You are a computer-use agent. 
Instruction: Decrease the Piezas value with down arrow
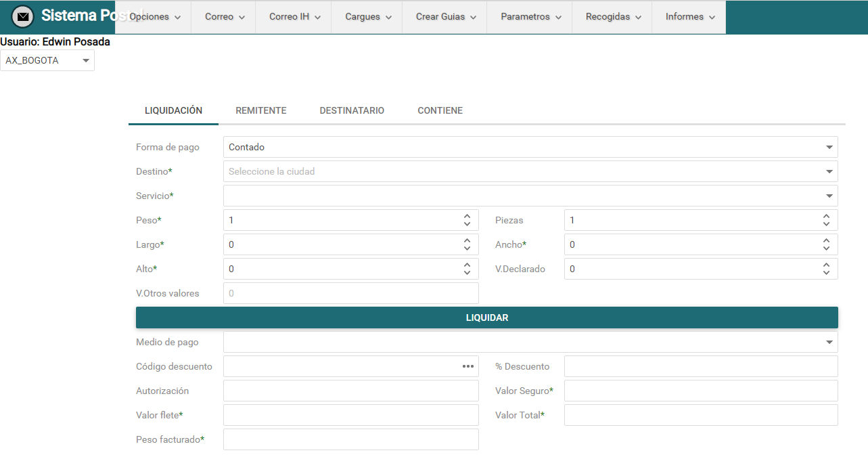pos(826,224)
